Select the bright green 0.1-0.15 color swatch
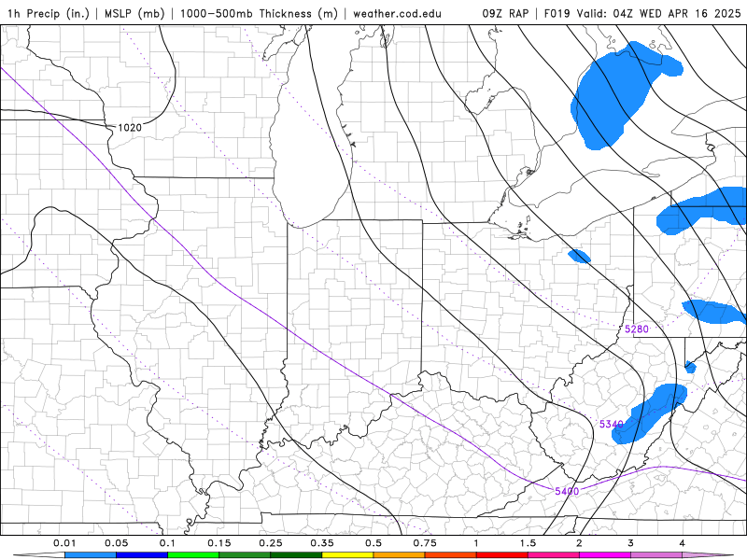747x560 pixels. coord(193,555)
